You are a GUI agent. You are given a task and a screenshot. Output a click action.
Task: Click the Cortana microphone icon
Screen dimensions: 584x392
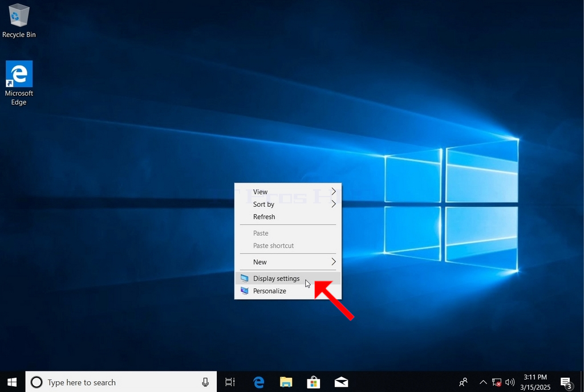pos(205,382)
